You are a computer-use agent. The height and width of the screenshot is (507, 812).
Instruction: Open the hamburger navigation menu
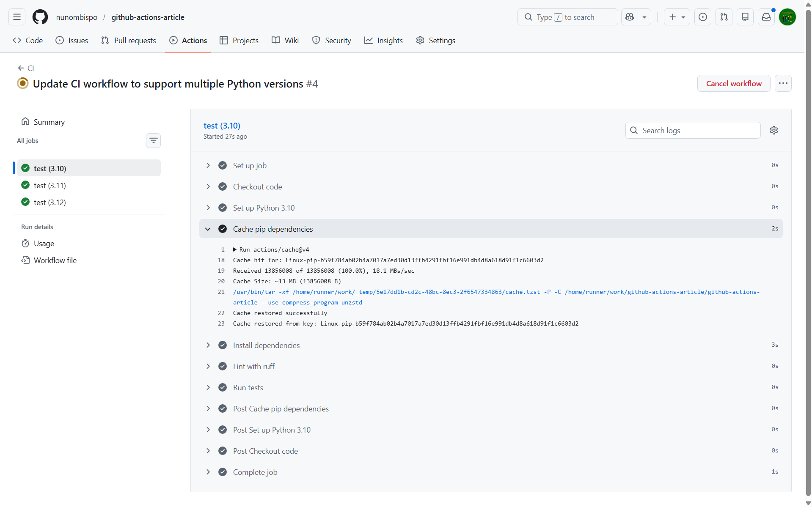point(17,17)
